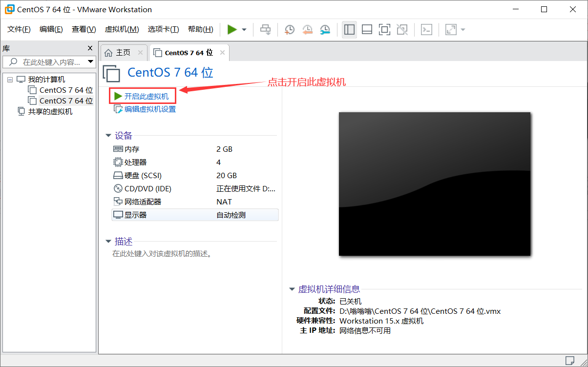Click the 2 GB memory value
588x367 pixels.
tap(224, 149)
